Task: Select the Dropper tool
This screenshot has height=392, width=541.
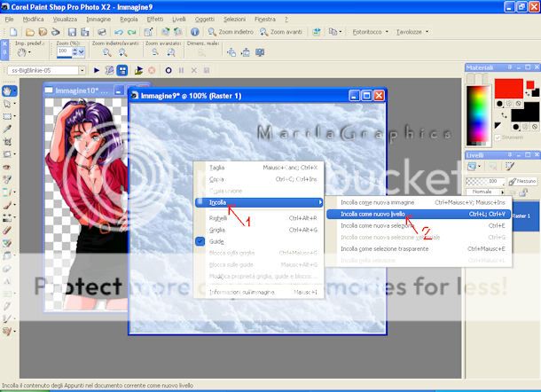Action: [7, 129]
